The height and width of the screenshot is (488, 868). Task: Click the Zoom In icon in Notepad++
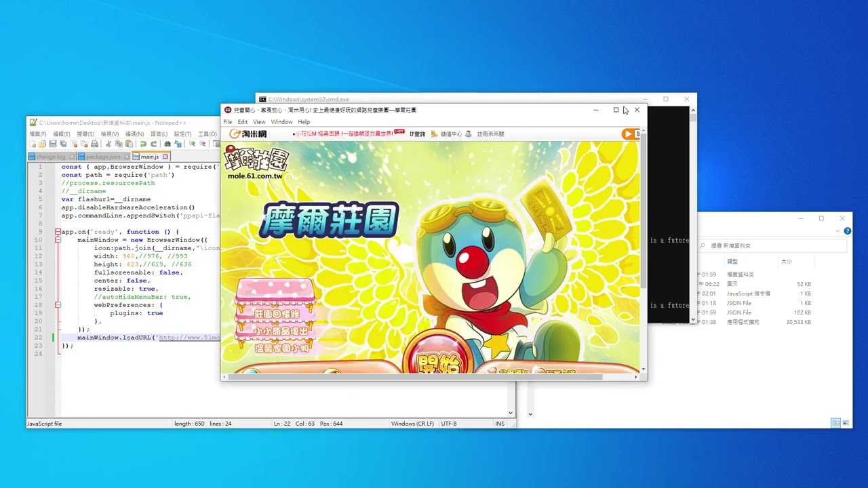point(192,144)
